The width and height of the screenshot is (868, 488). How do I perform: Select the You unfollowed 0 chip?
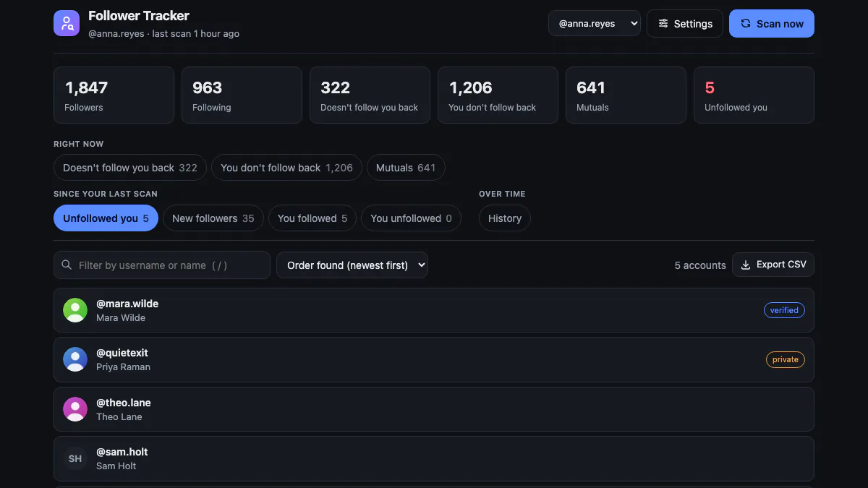[x=411, y=218]
